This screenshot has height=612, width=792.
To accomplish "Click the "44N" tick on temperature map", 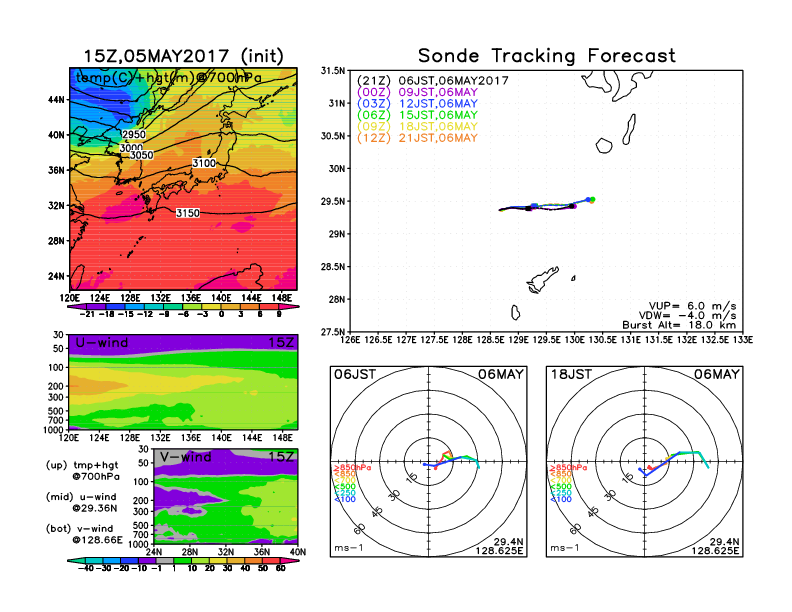I will [x=56, y=99].
